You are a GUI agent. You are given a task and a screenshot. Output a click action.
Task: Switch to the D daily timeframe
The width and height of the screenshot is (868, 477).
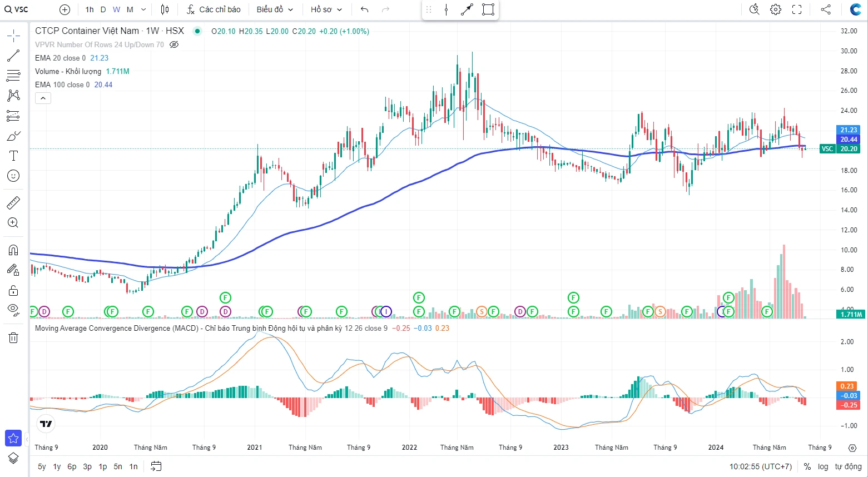pos(103,9)
